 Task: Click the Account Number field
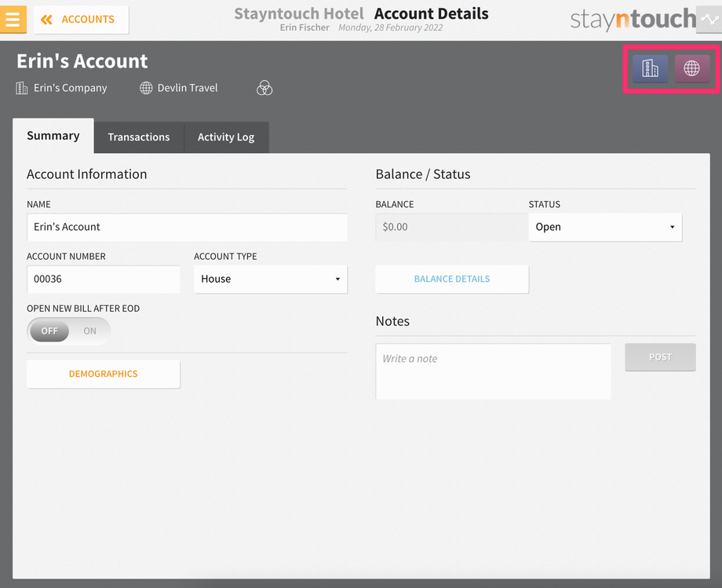point(103,279)
